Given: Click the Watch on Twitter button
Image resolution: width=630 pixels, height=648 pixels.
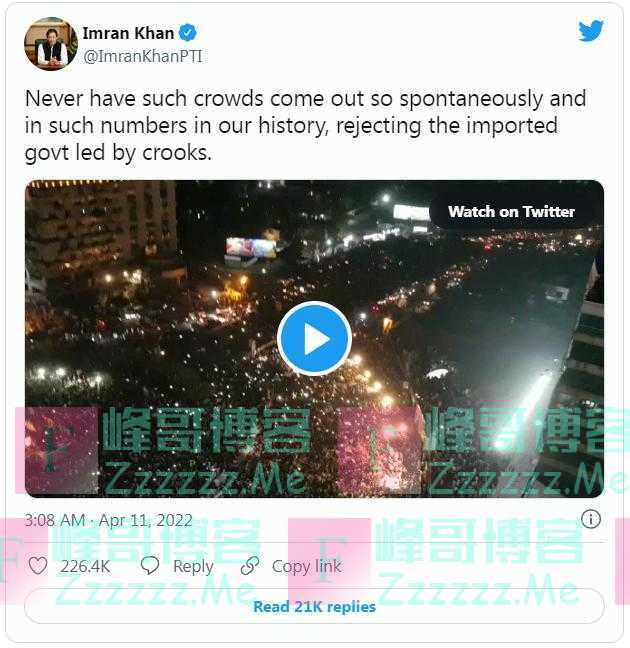Looking at the screenshot, I should point(511,212).
